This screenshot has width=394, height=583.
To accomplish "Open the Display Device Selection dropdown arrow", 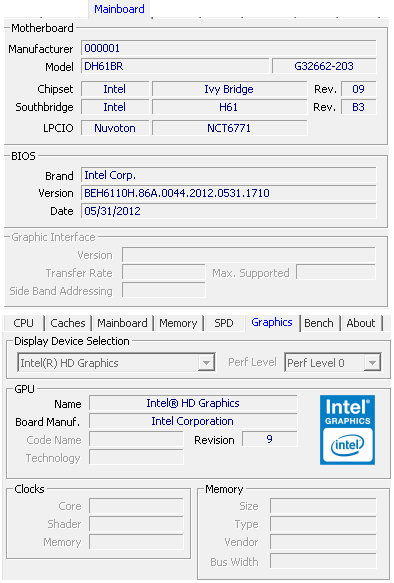I will [x=206, y=362].
